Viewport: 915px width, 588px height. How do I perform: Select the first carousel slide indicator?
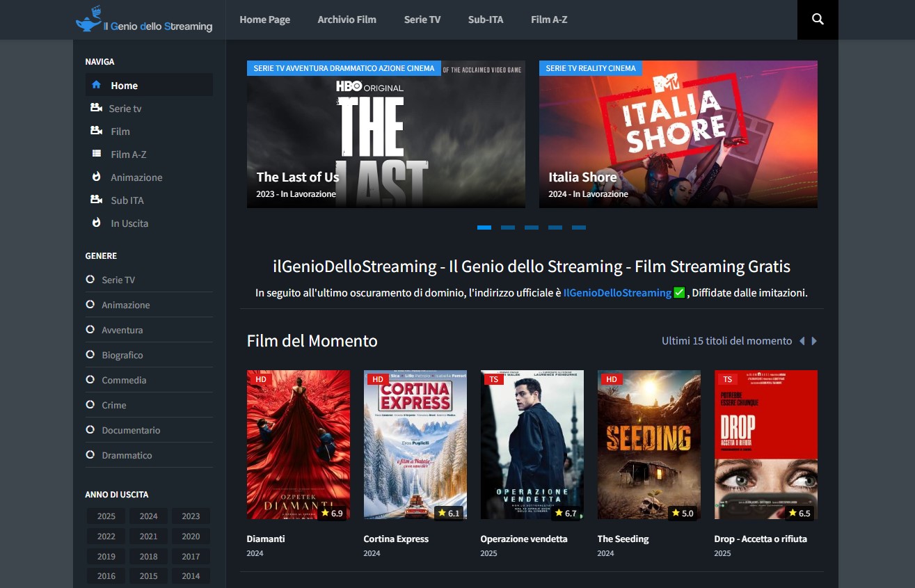[x=484, y=228]
